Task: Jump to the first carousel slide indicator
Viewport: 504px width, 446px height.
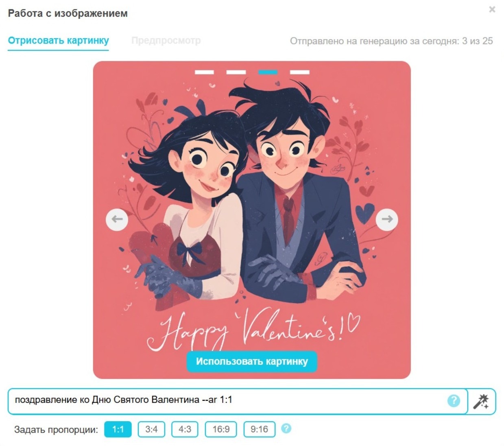Action: (204, 72)
